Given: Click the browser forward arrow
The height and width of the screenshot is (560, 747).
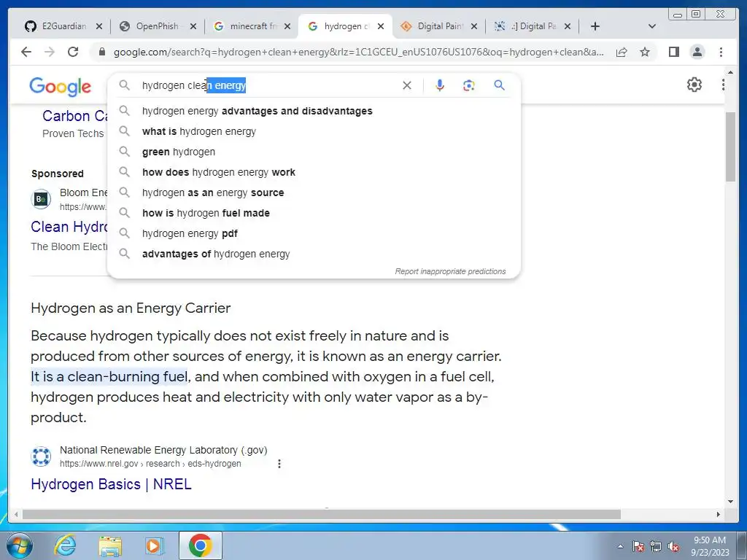Looking at the screenshot, I should coord(50,52).
